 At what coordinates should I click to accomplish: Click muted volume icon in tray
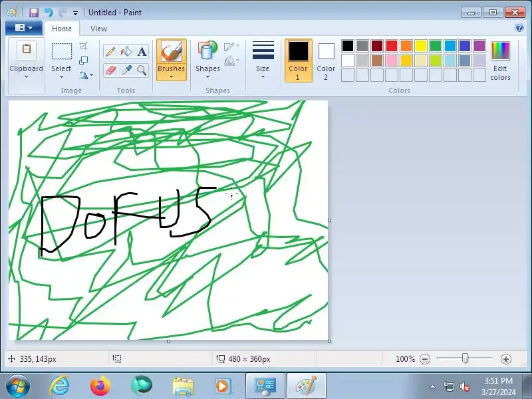point(464,386)
